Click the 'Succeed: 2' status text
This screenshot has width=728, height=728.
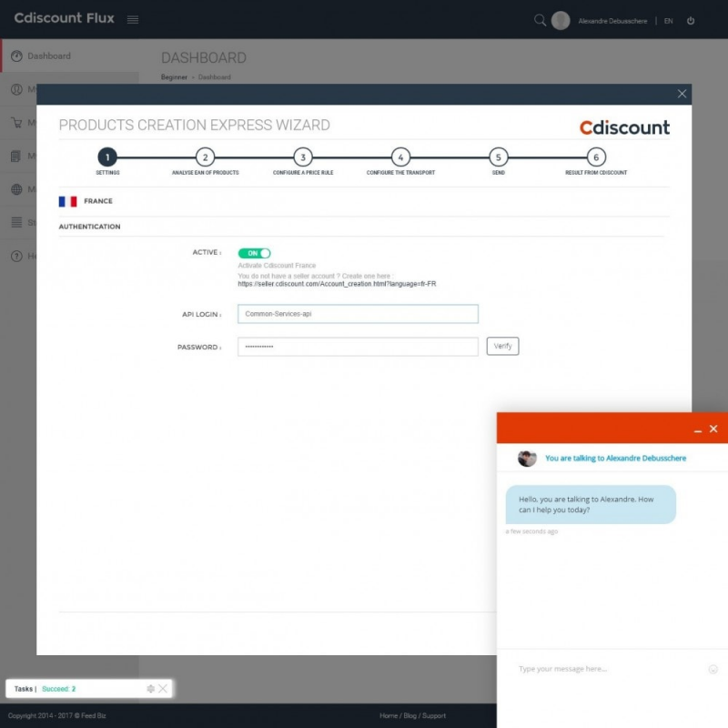click(58, 689)
